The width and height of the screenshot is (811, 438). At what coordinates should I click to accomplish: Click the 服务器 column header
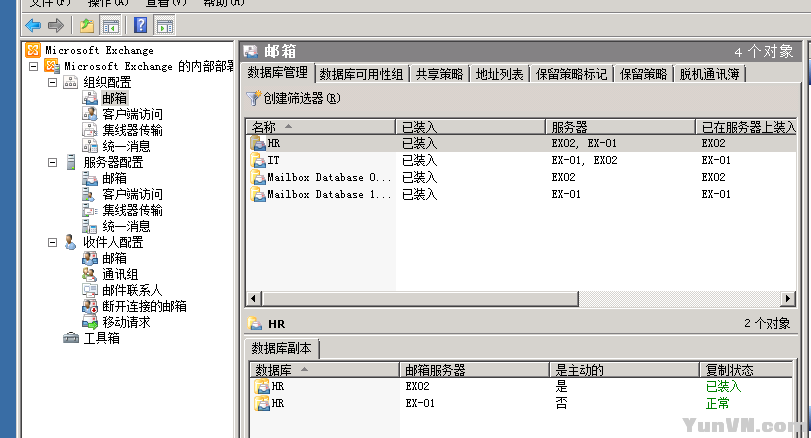pos(620,127)
